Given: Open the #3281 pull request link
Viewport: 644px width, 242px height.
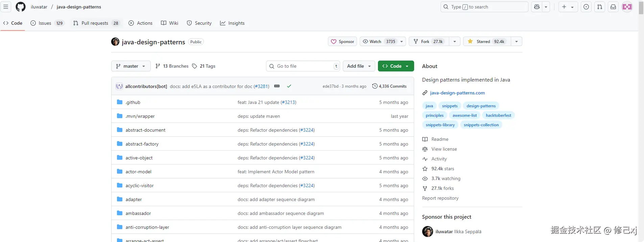Looking at the screenshot, I should point(261,86).
